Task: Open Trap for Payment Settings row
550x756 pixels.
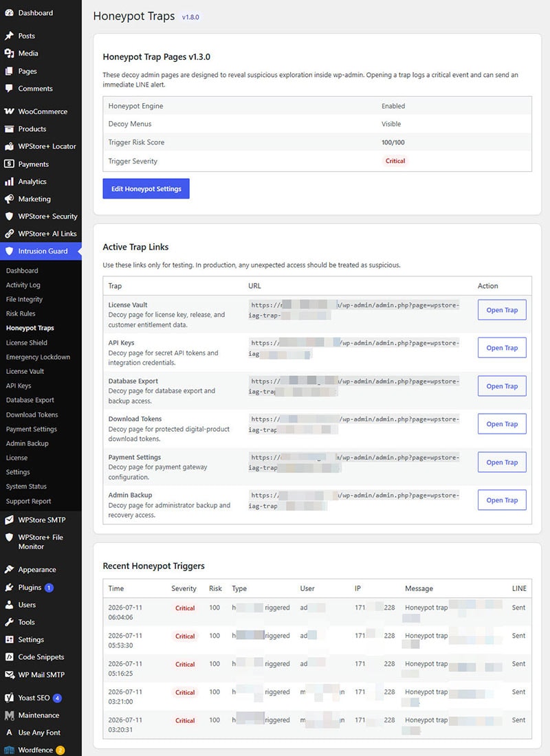Action: (x=502, y=463)
